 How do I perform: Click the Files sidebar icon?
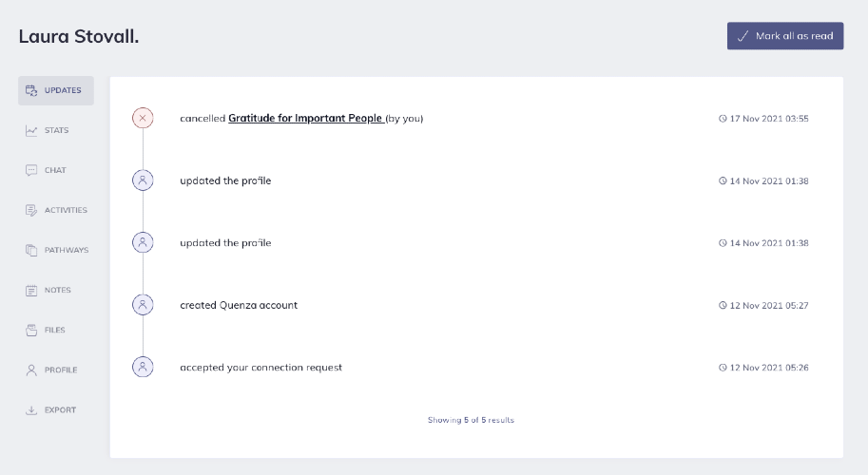31,330
